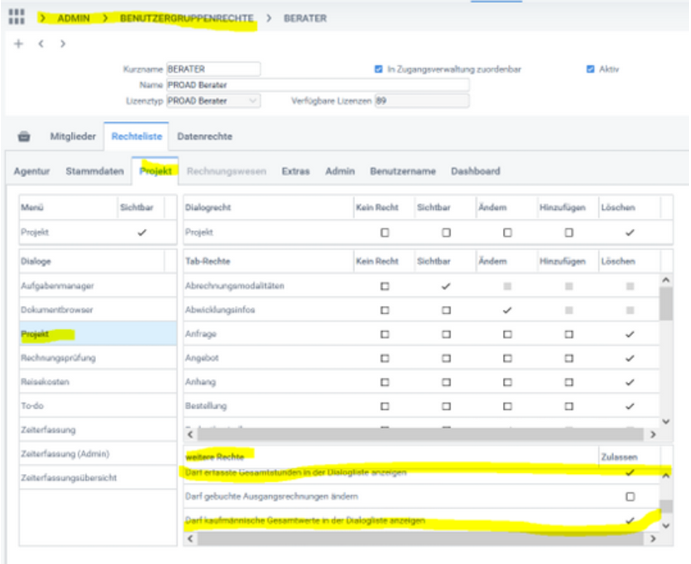The image size is (691, 564).
Task: Click the Kurzname input field
Action: coord(212,69)
